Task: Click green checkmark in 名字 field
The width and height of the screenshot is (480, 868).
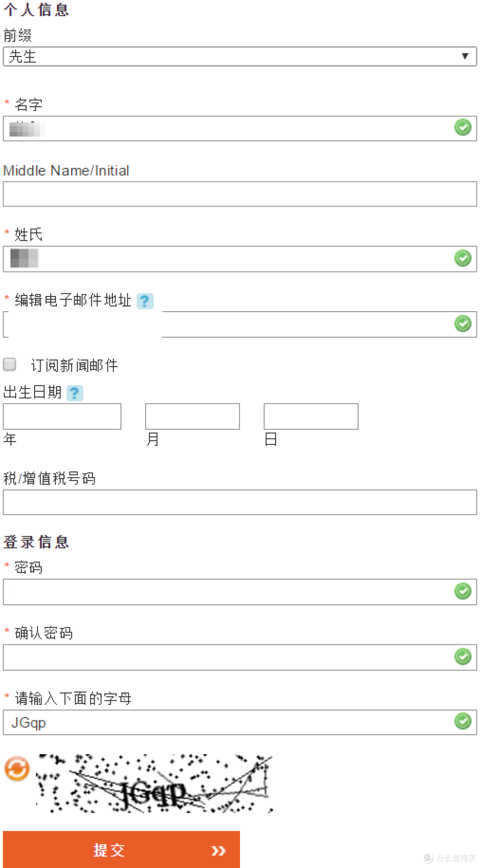Action: click(x=463, y=128)
